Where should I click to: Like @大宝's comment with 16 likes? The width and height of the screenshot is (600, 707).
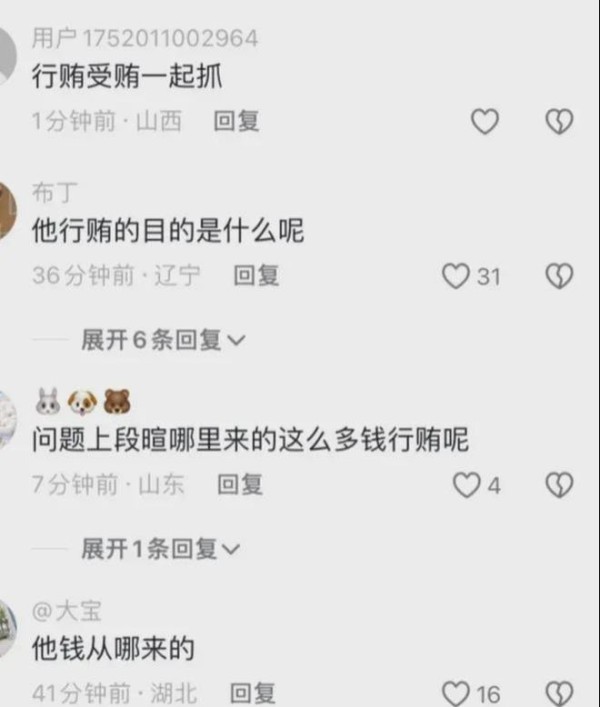pos(456,693)
